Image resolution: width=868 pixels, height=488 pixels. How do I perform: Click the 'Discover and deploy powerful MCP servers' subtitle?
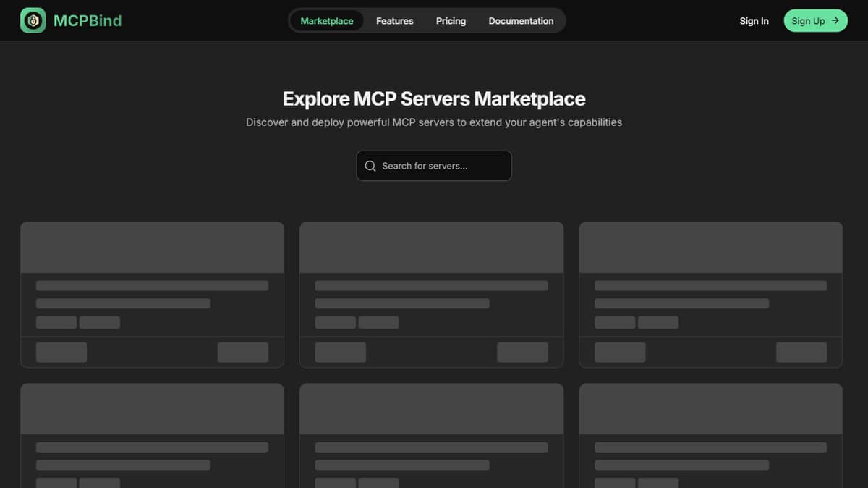[434, 122]
